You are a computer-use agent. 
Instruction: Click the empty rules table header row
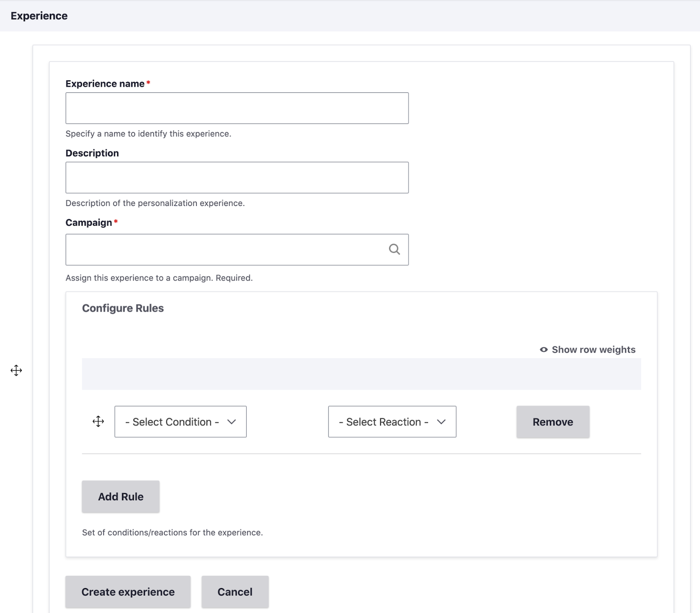[361, 374]
